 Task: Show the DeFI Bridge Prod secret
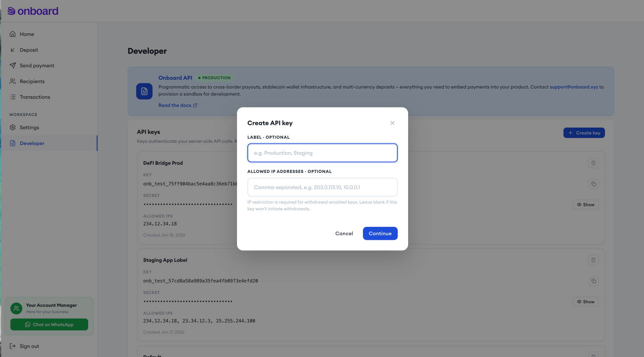point(586,205)
